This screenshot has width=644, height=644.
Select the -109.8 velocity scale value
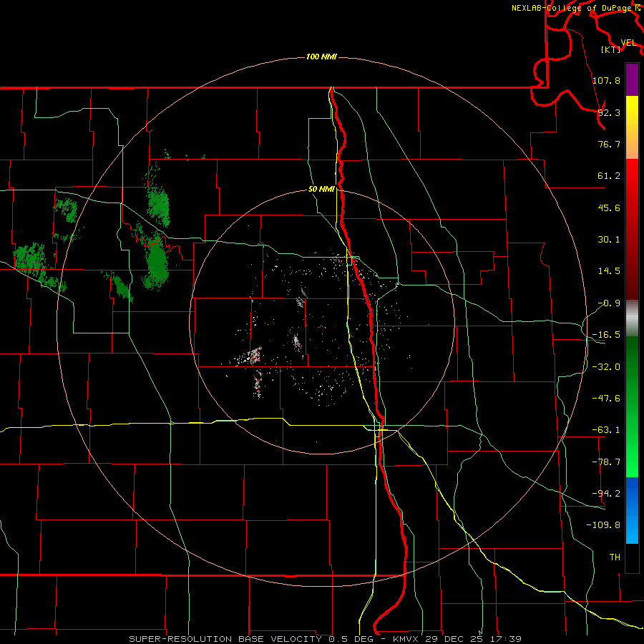pos(603,525)
